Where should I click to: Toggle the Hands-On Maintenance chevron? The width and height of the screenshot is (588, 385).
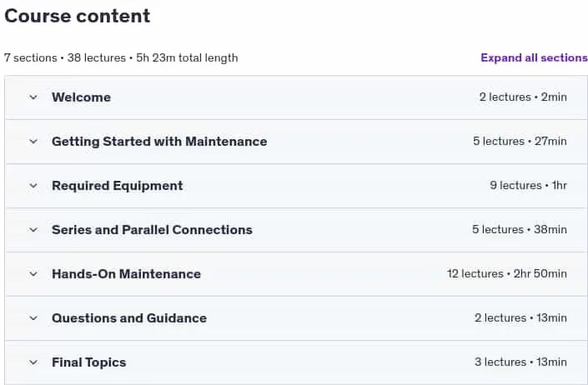pyautogui.click(x=33, y=274)
